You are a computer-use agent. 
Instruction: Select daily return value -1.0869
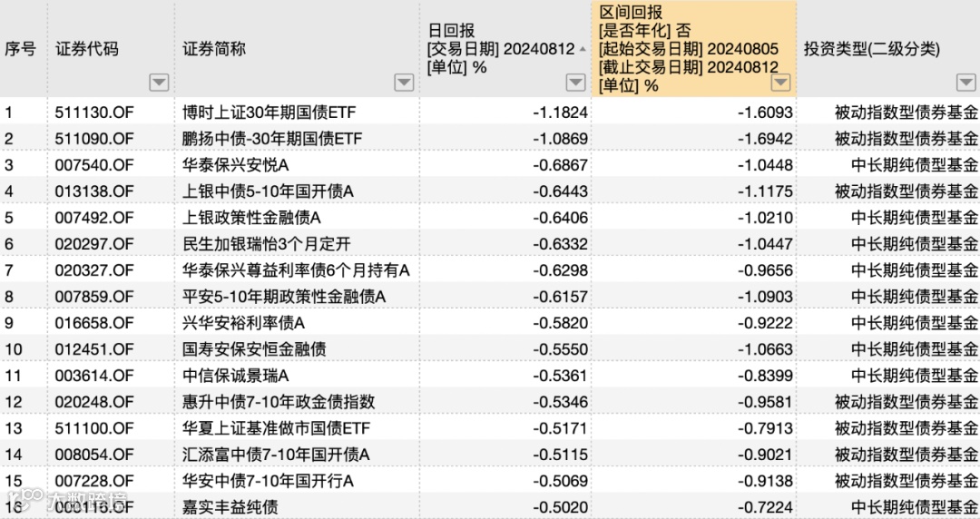point(560,139)
